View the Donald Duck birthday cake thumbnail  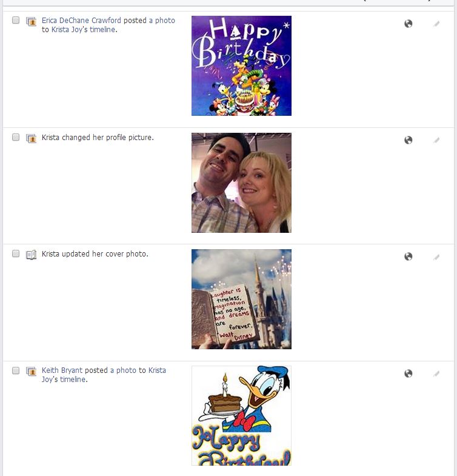tap(241, 415)
